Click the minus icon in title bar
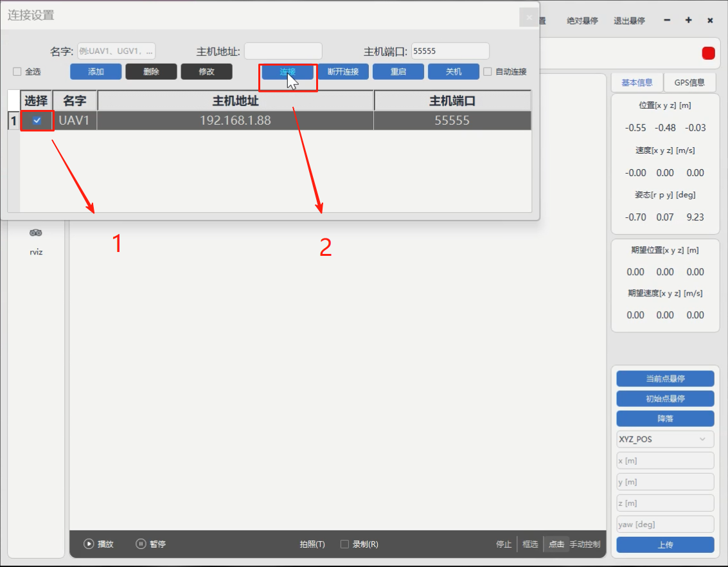Screen dimensions: 728x567 (667, 21)
